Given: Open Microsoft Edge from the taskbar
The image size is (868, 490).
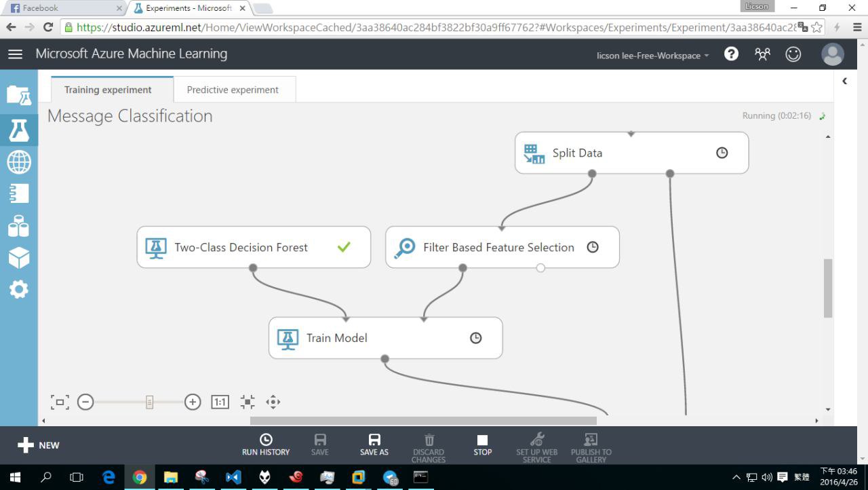Looking at the screenshot, I should [108, 477].
